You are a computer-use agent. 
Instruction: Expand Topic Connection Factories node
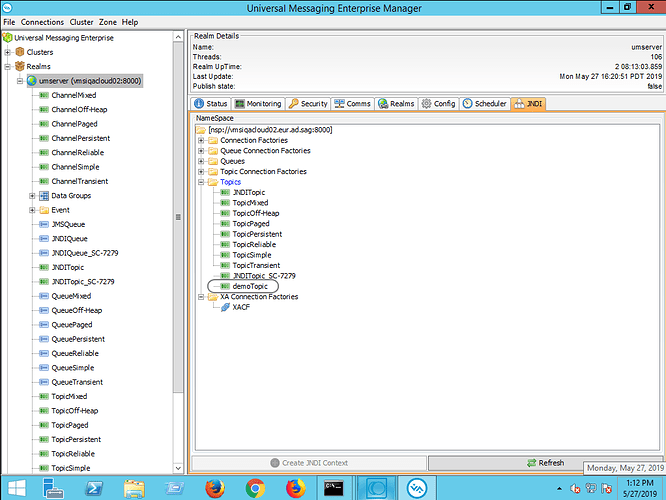(x=201, y=172)
